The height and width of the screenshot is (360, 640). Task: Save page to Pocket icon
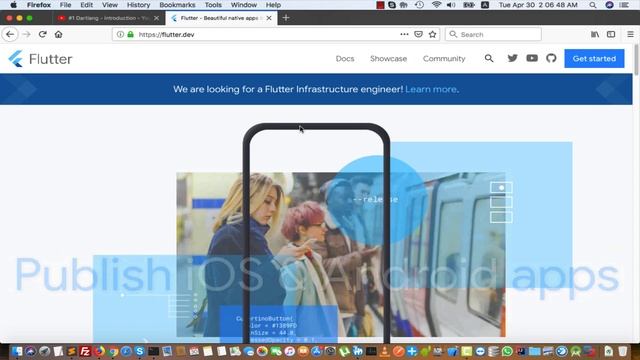pyautogui.click(x=418, y=34)
